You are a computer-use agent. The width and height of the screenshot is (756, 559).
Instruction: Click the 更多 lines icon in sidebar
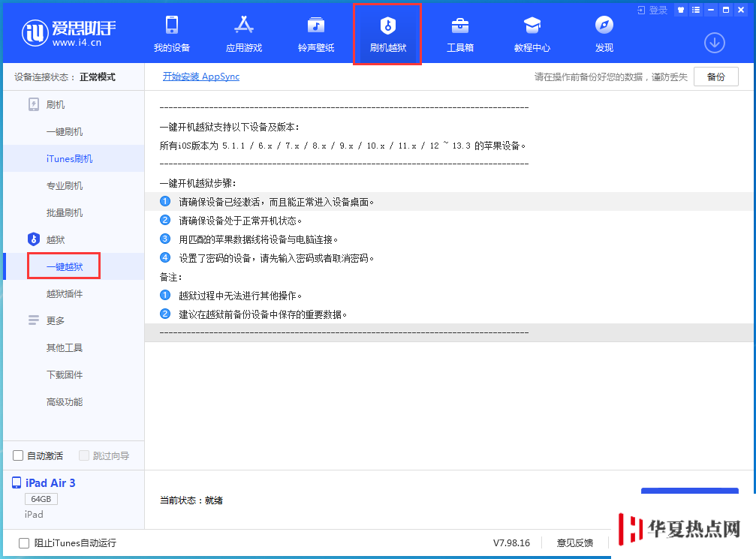34,320
